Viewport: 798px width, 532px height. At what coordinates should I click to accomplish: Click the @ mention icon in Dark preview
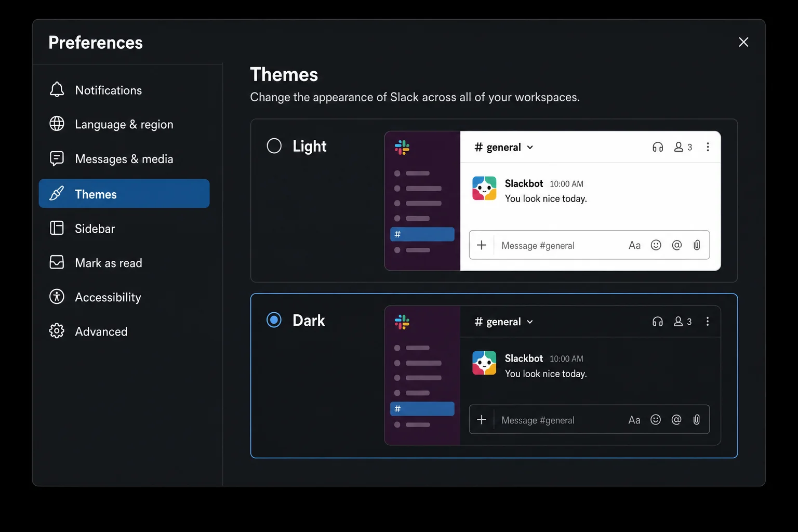[676, 420]
